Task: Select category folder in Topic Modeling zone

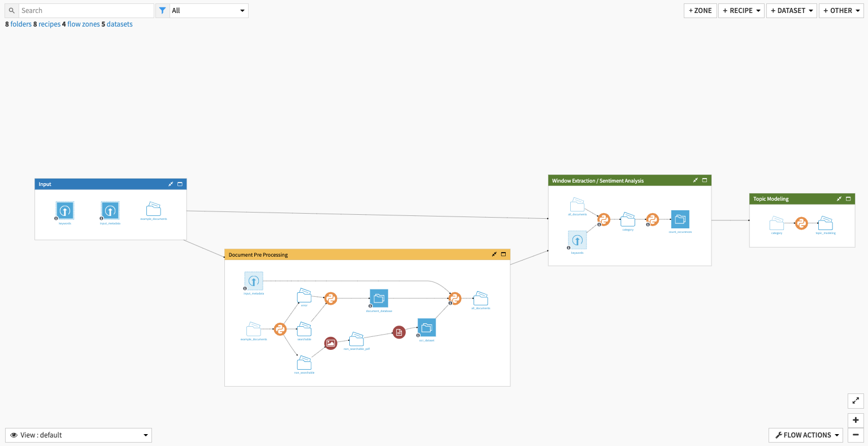Action: pos(777,223)
